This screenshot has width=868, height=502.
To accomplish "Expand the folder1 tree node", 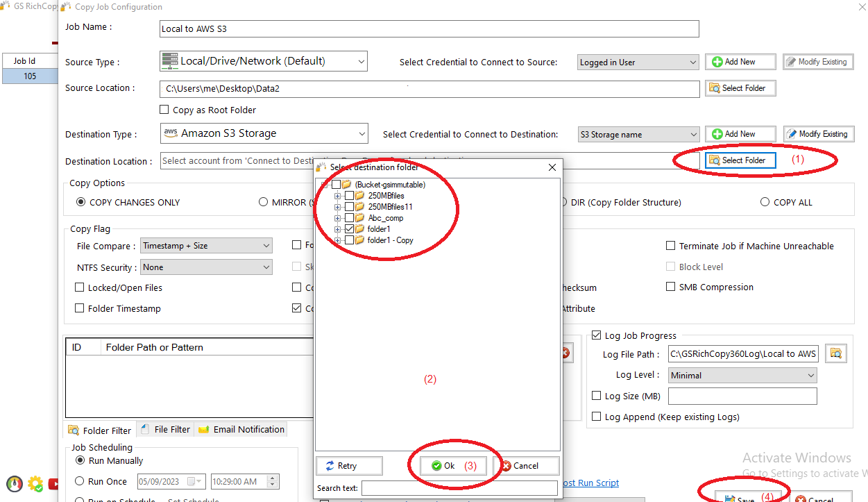I will (x=338, y=229).
